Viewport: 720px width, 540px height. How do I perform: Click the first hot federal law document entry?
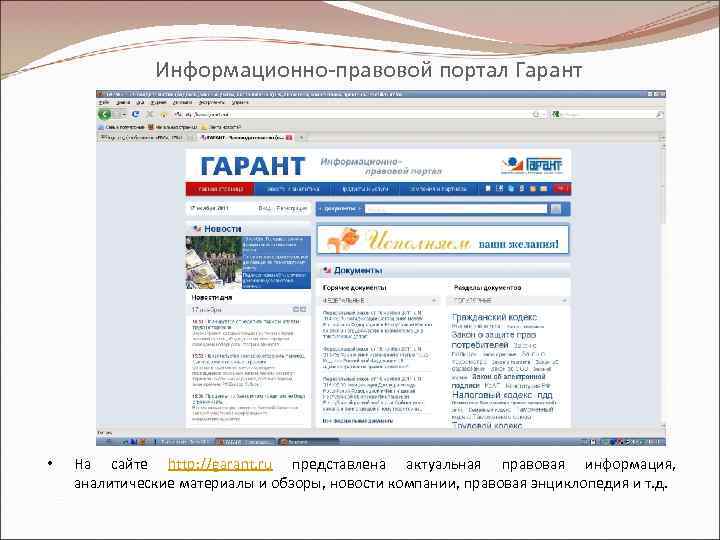tap(377, 324)
